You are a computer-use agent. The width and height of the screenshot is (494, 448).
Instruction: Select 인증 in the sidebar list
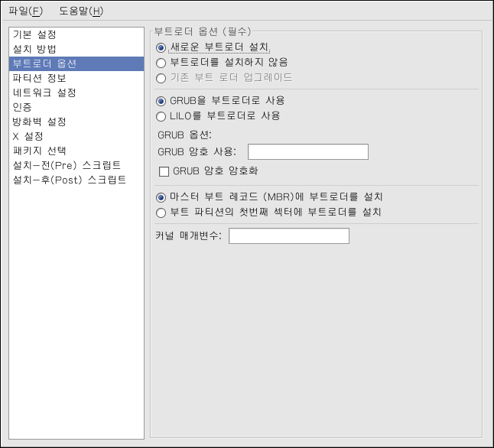tap(22, 107)
